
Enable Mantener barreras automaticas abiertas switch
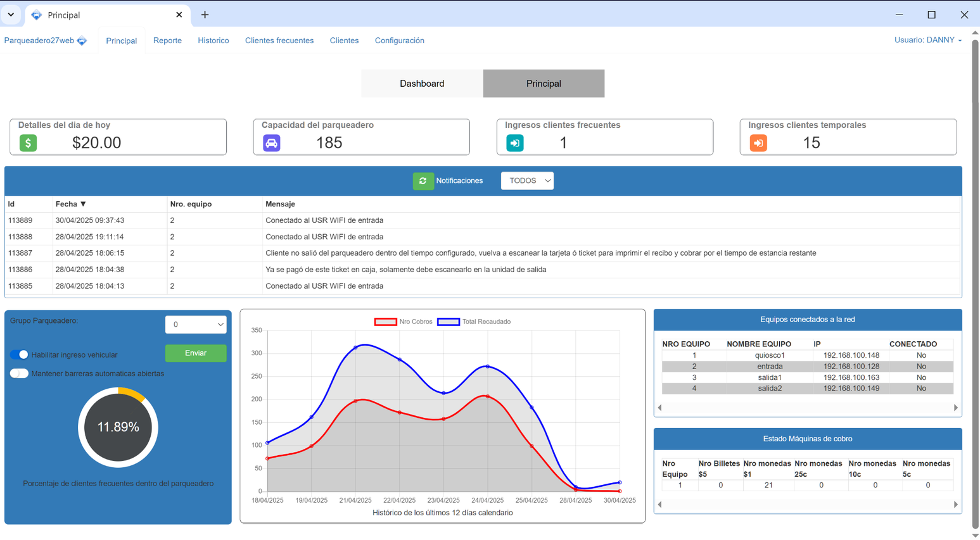(20, 374)
